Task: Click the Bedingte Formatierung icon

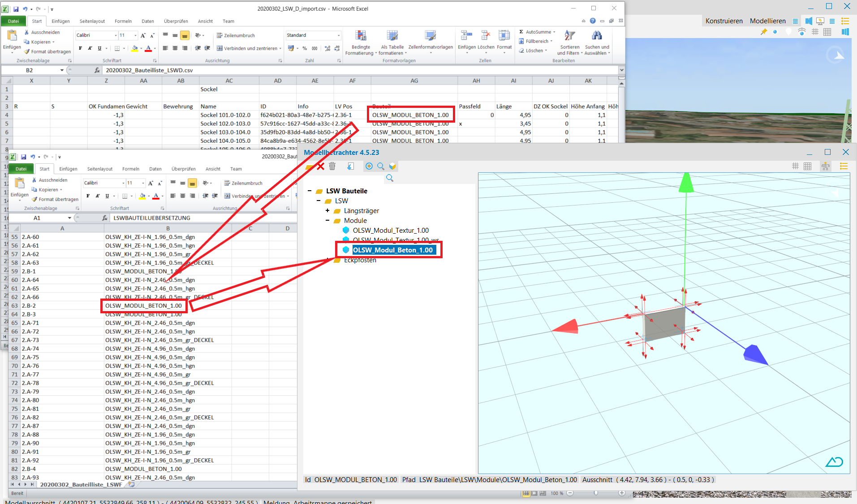Action: pos(361,36)
